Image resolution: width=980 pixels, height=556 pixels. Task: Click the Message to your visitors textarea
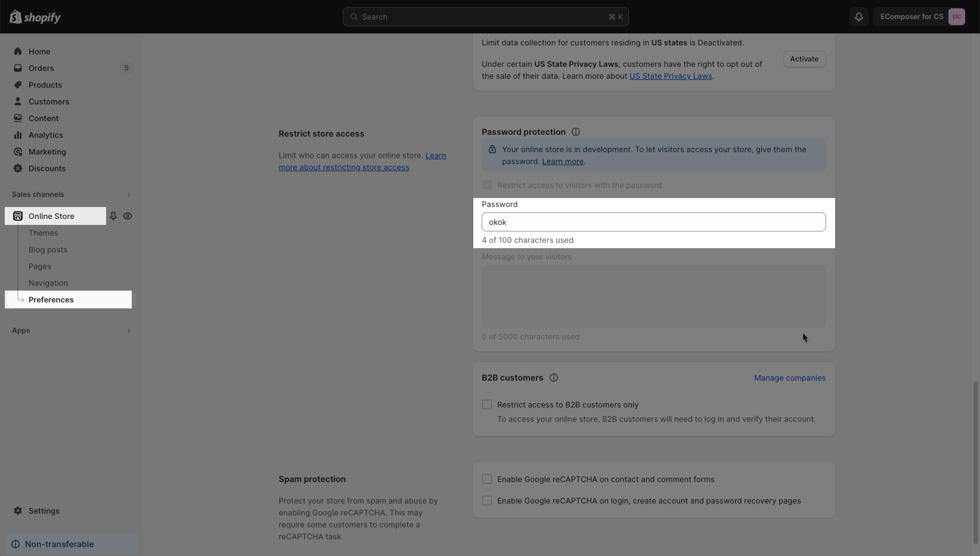653,296
